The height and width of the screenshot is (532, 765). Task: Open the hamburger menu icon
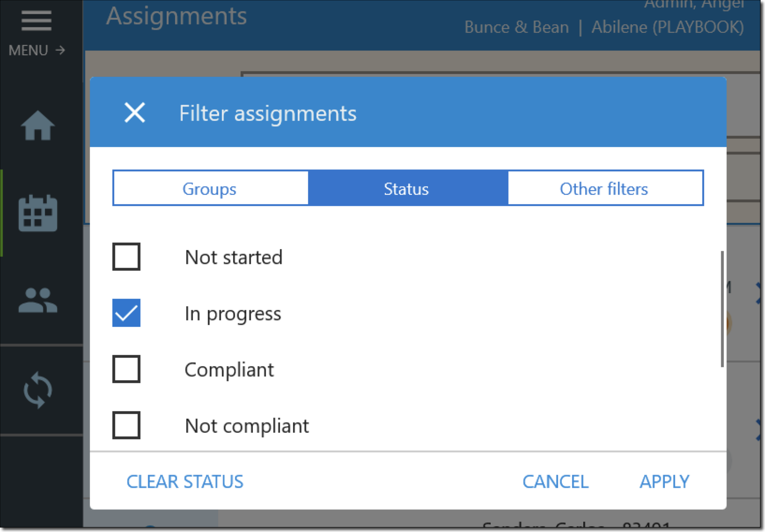36,21
